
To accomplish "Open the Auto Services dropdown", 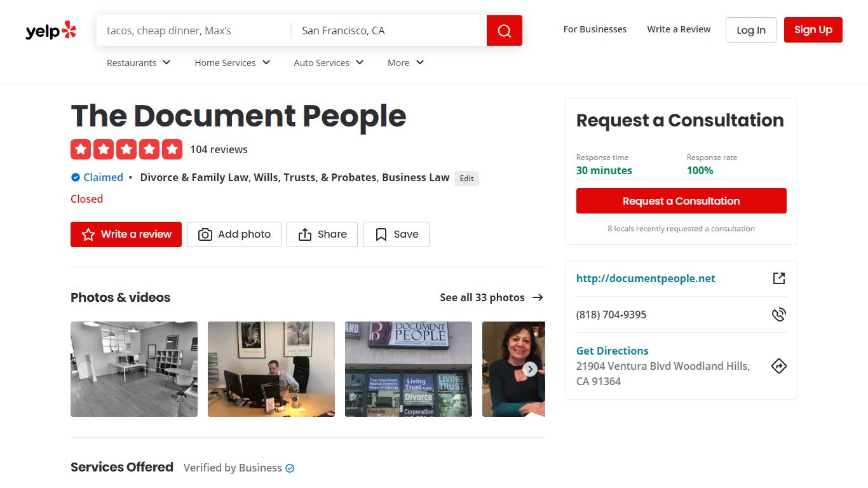I will [329, 62].
